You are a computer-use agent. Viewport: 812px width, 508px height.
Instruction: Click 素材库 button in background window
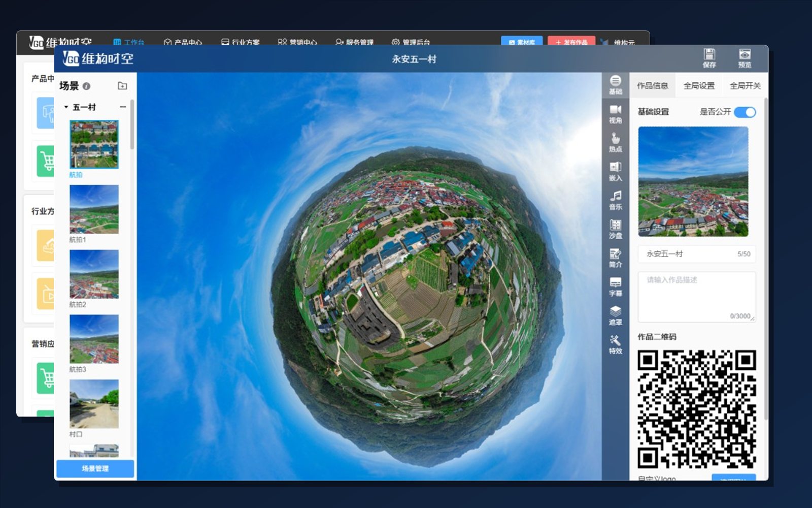coord(522,42)
